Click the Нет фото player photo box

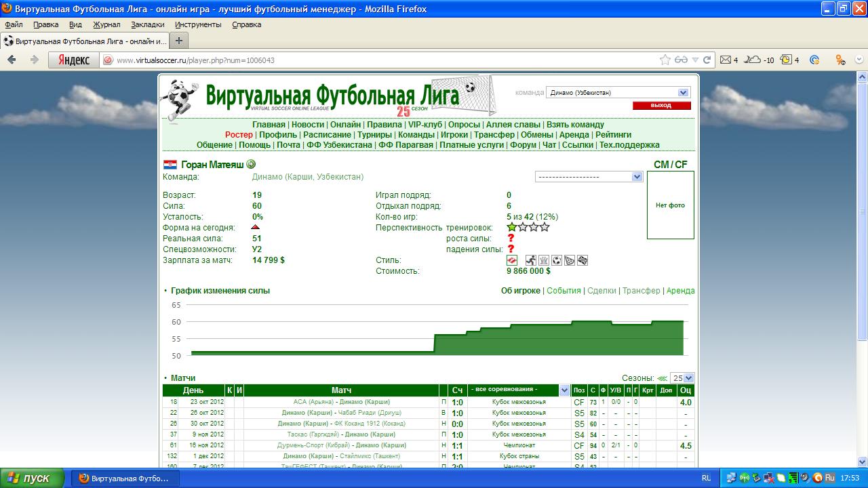tap(670, 205)
